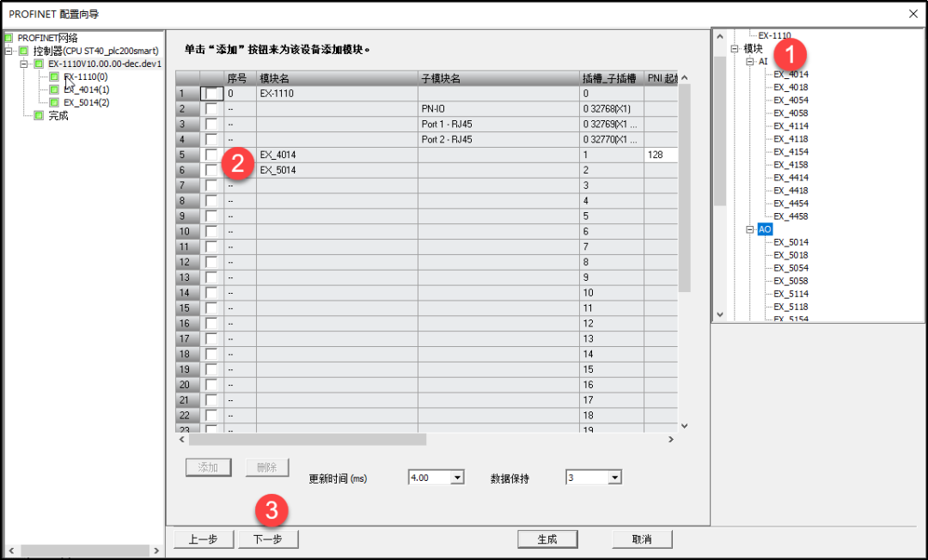Viewport: 928px width, 560px height.
Task: Select EX-1110(0) in navigation tree
Action: 86,77
